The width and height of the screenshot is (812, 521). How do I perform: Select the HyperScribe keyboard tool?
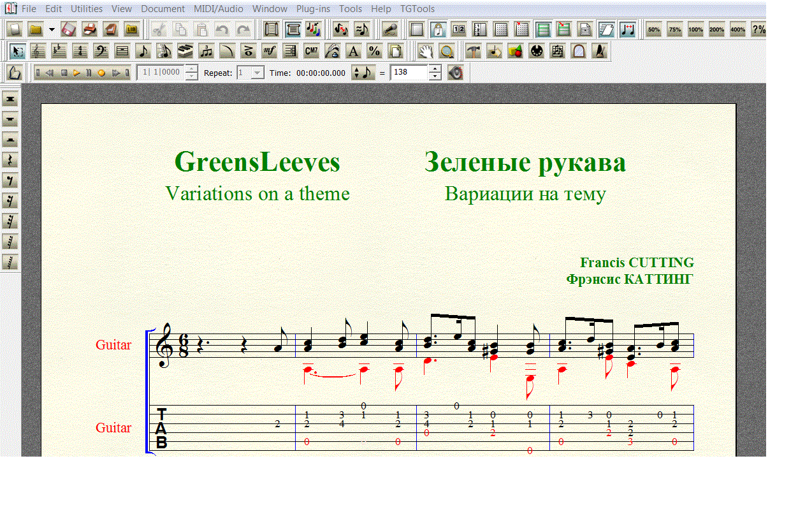[185, 51]
